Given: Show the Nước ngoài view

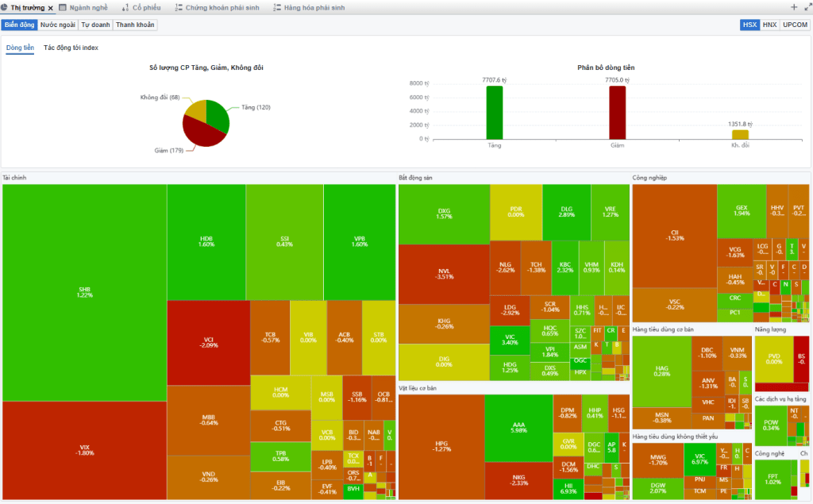Looking at the screenshot, I should [58, 25].
